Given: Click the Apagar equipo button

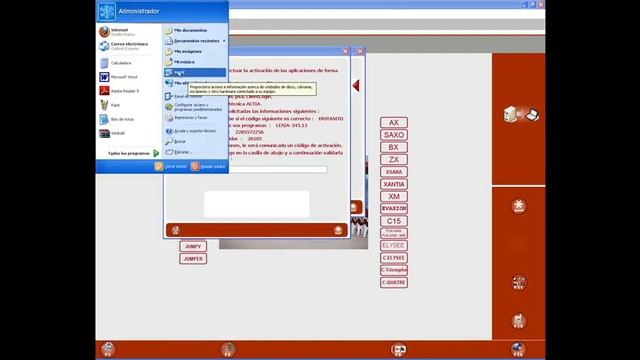Looking at the screenshot, I should coord(208,166).
